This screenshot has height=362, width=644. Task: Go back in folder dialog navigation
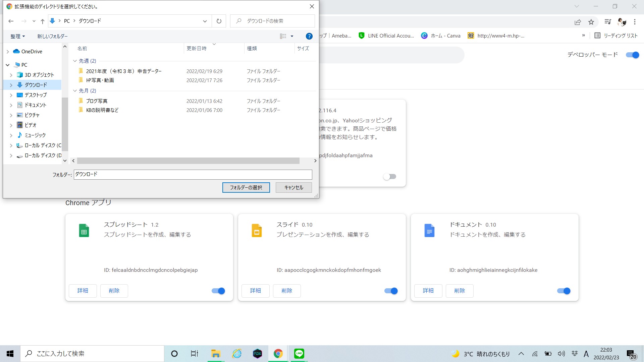11,21
